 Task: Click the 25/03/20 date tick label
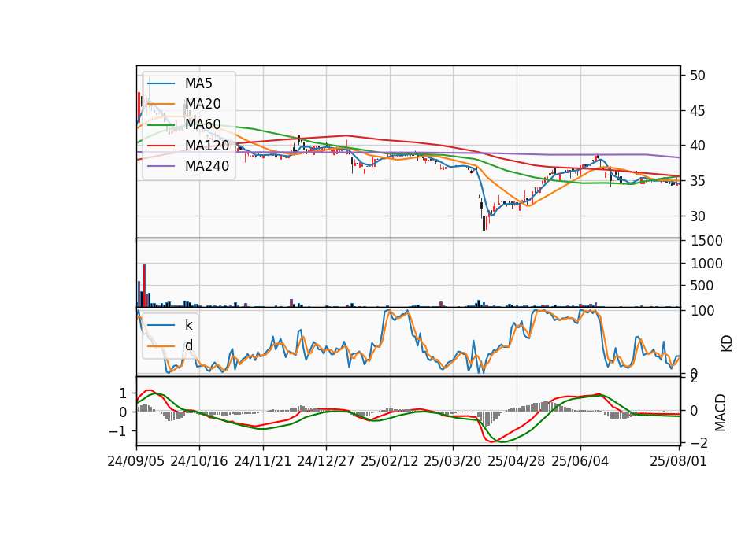(453, 461)
